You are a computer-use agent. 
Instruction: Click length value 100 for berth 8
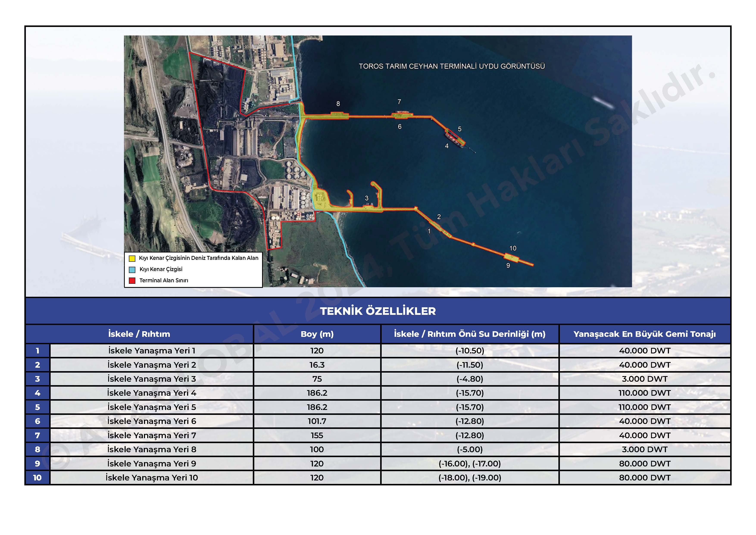[317, 450]
